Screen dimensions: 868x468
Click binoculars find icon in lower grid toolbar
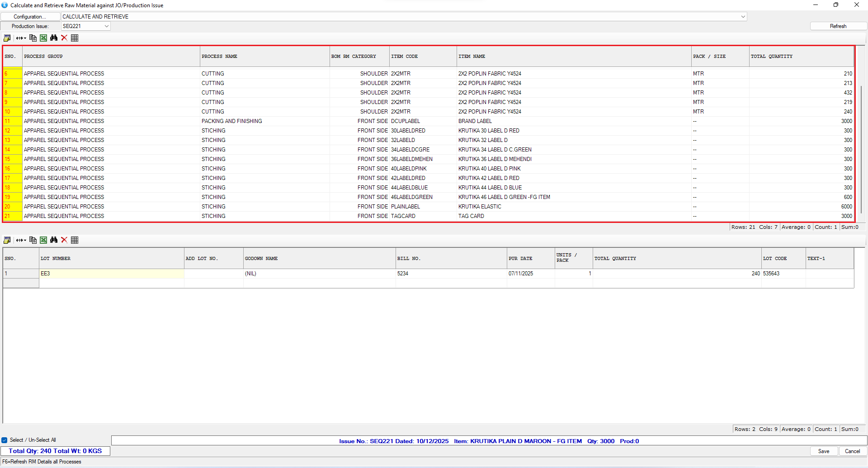[x=54, y=240]
